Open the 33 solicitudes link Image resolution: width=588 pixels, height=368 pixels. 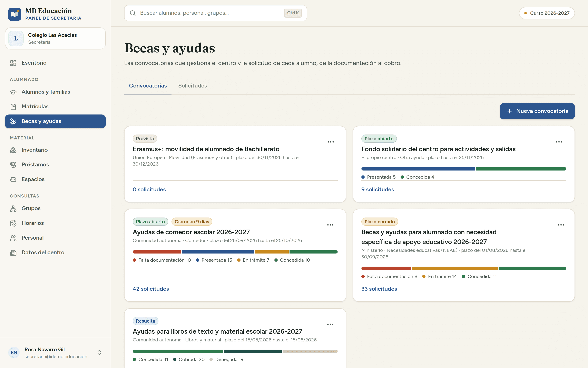click(379, 289)
